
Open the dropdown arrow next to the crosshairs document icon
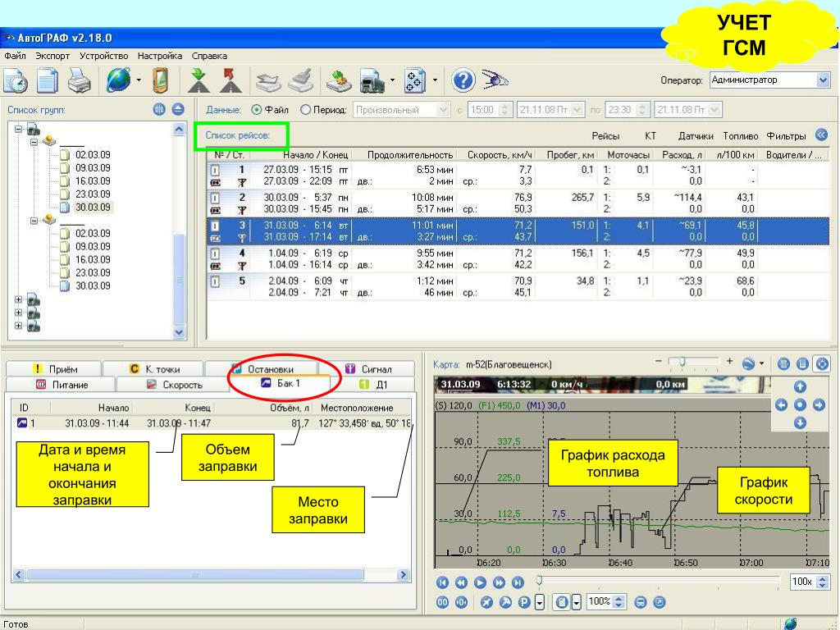(x=435, y=80)
